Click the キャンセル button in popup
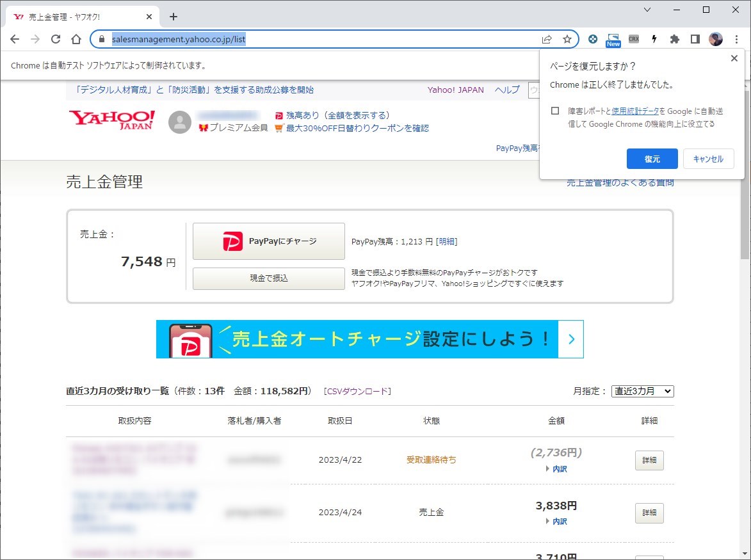This screenshot has width=751, height=560. pos(708,159)
